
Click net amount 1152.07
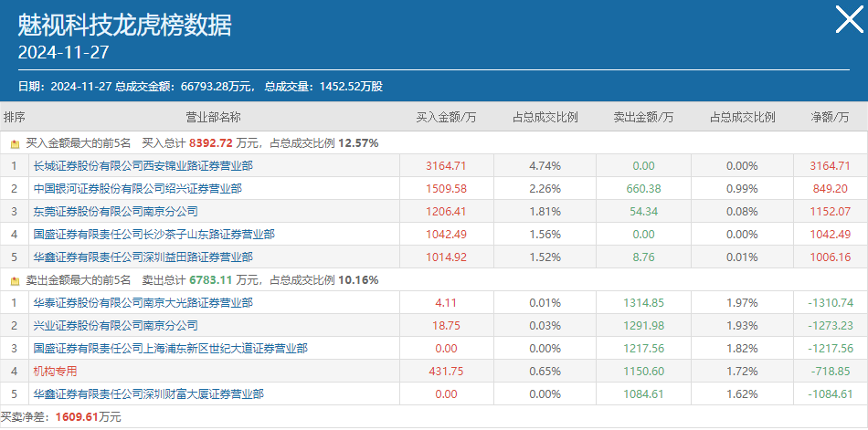pyautogui.click(x=830, y=212)
